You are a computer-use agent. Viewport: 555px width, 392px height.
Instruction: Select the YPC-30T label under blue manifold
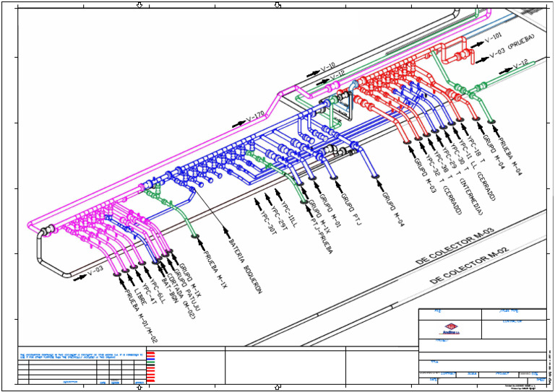point(268,222)
